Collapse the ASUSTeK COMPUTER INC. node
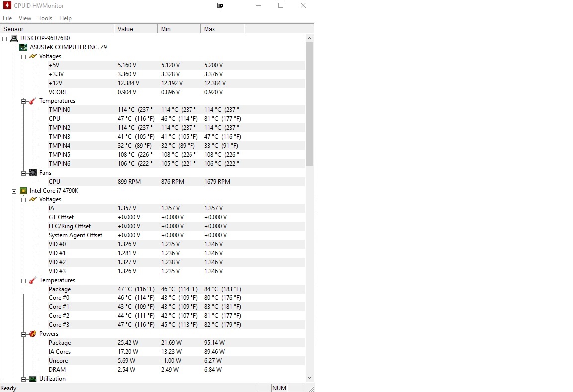 coord(14,47)
